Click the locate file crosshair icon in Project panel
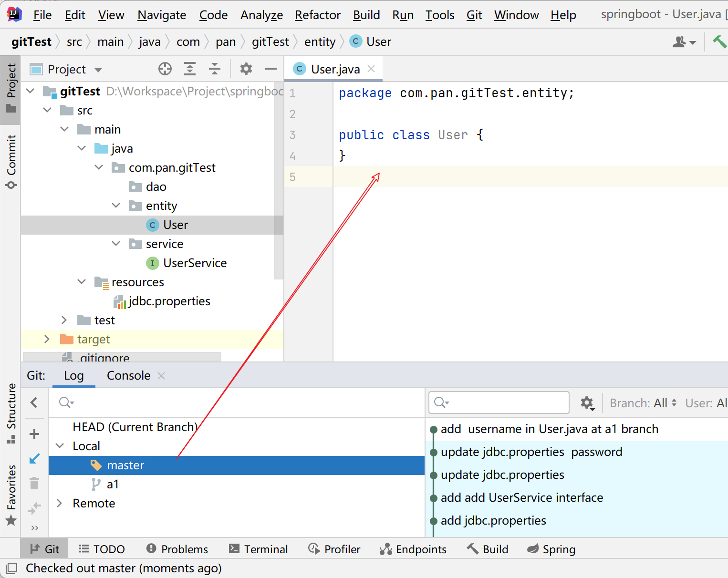Screen dimensions: 728x578 (165, 69)
